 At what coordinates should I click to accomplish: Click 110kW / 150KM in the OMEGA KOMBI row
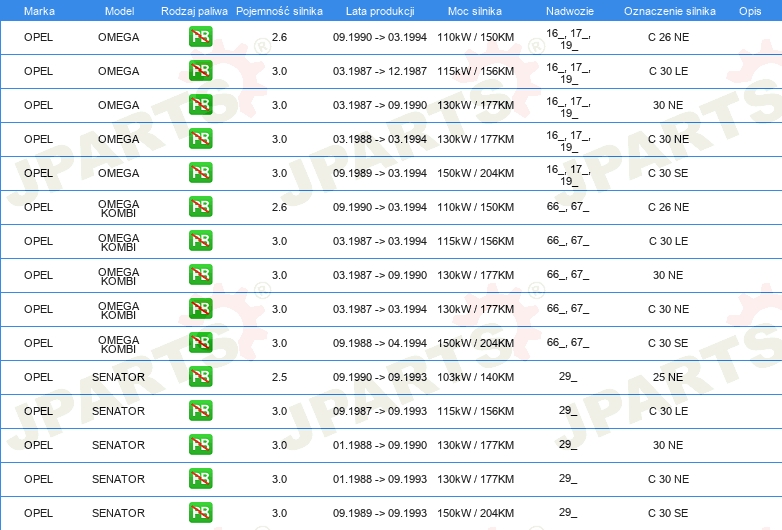(x=475, y=207)
